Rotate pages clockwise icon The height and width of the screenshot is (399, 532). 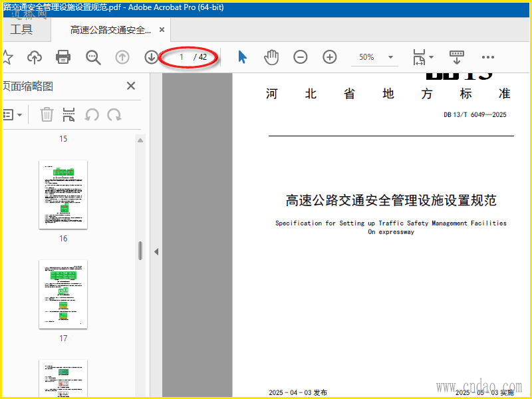[x=114, y=114]
